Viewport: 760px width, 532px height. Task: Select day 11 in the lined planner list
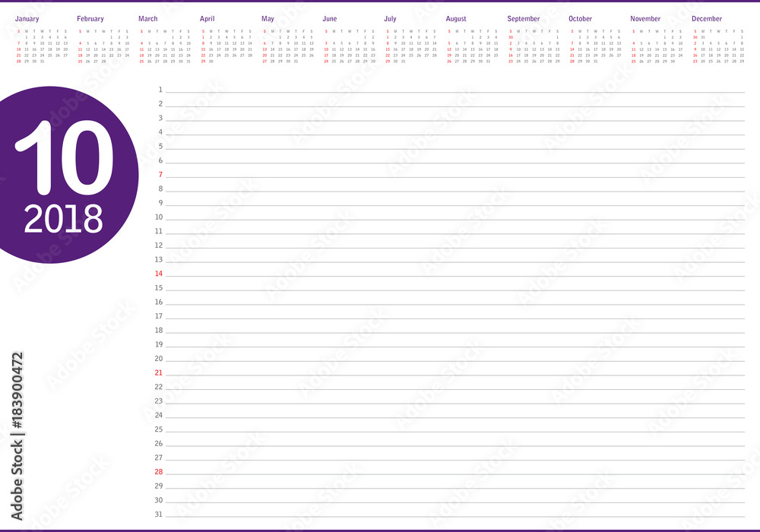(159, 231)
